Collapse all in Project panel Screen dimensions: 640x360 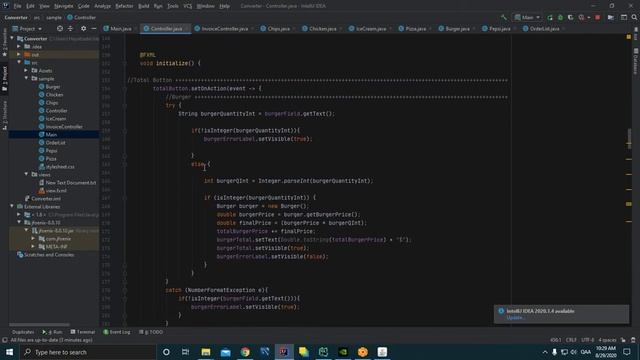point(70,29)
